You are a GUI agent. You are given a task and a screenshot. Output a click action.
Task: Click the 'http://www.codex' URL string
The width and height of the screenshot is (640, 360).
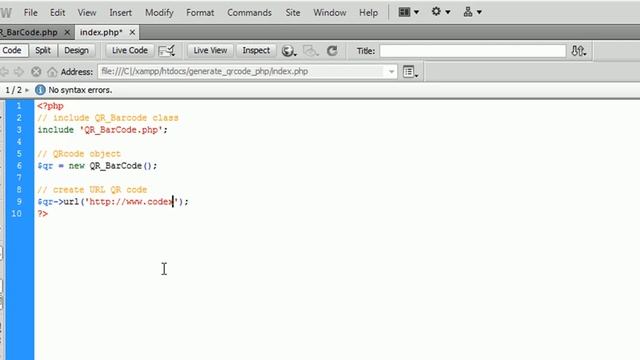point(131,202)
